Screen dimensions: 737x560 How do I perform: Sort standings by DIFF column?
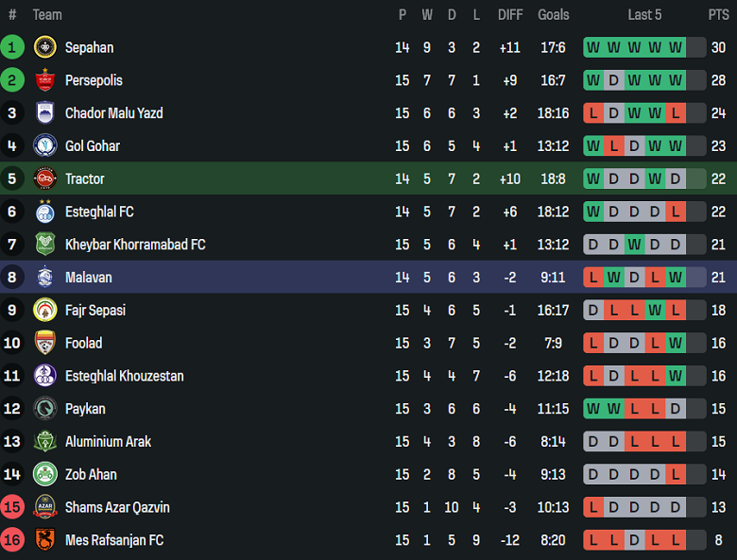coord(510,14)
